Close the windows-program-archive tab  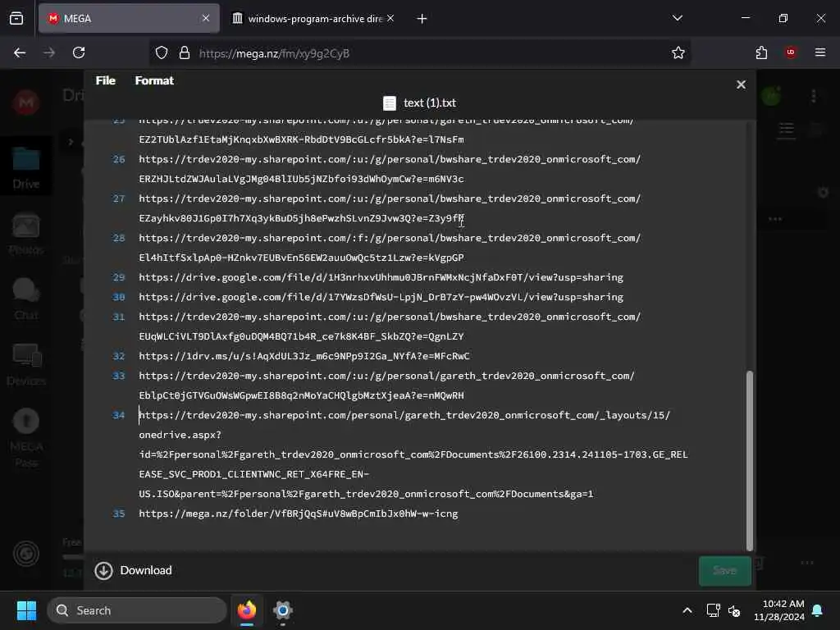[x=390, y=18]
